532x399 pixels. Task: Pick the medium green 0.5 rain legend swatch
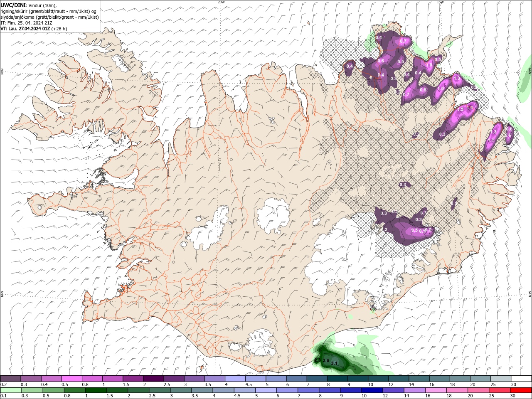pos(53,390)
